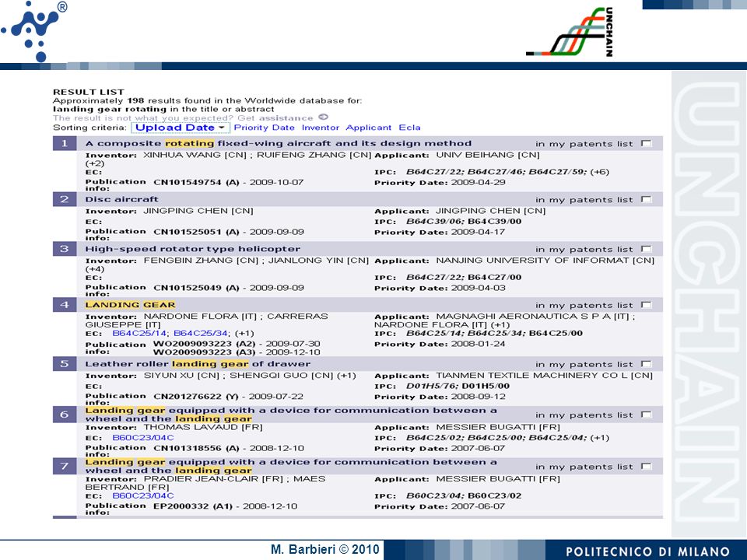Open High-speed rotator type helicopter result
Viewport: 747px width, 560px height.
[192, 249]
